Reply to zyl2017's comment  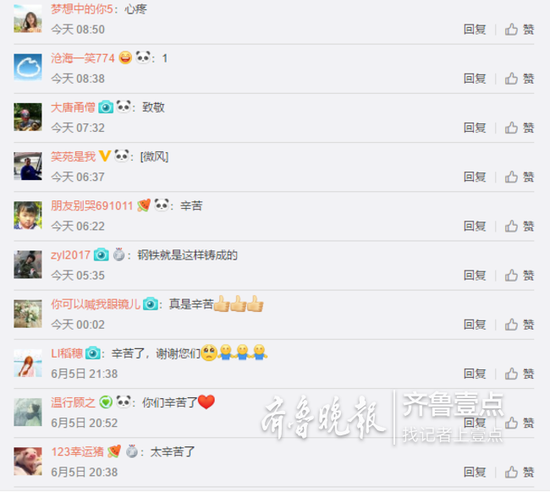(x=475, y=275)
